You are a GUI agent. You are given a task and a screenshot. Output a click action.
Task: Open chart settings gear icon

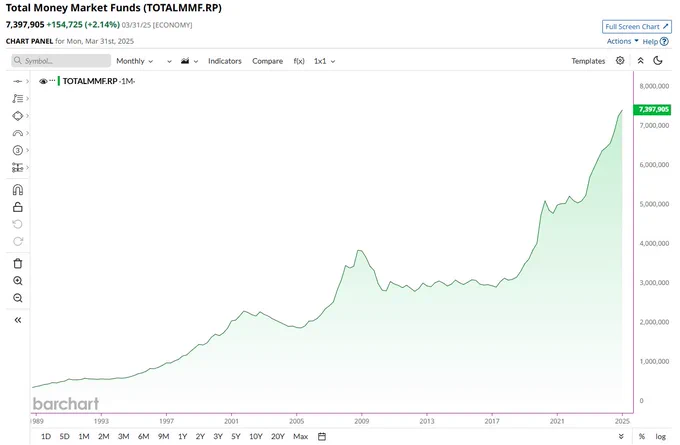pyautogui.click(x=620, y=61)
